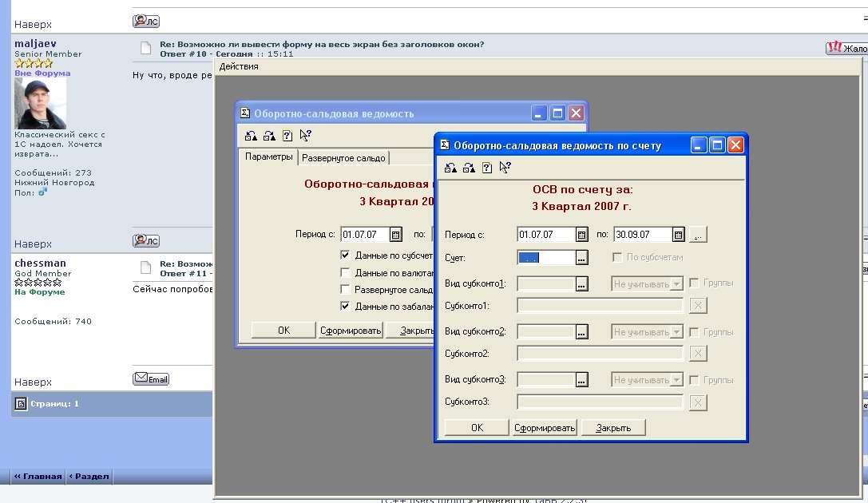Click Закрыть in the account report dialog
This screenshot has height=503, width=868.
click(x=613, y=428)
